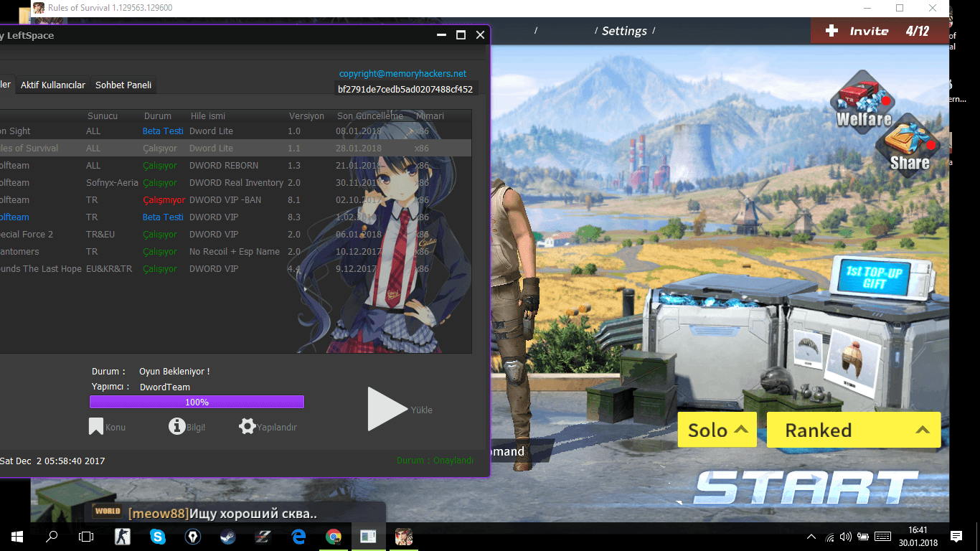Click the Invite 4/12 button

(880, 31)
